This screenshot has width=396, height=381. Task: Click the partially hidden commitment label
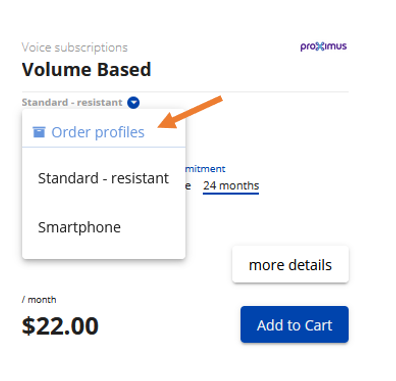(x=205, y=169)
